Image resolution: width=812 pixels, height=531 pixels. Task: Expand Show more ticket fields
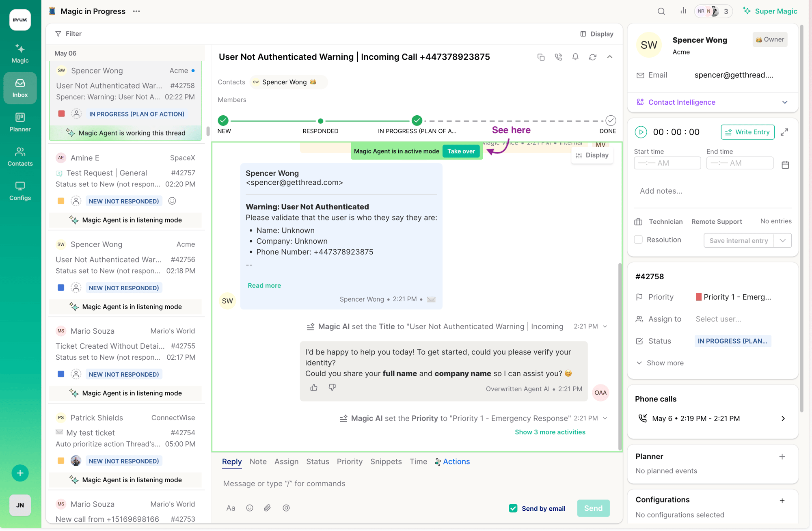(660, 363)
